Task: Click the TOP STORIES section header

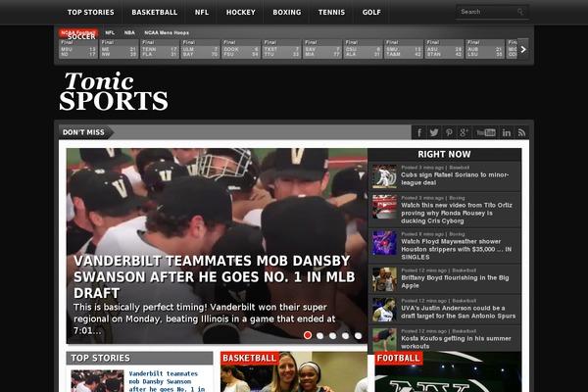Action: [139, 358]
